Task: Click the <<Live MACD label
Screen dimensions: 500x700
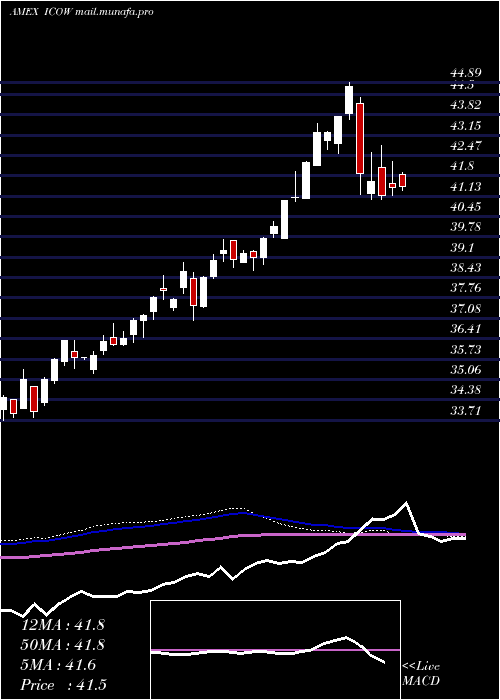Action: pos(421,674)
